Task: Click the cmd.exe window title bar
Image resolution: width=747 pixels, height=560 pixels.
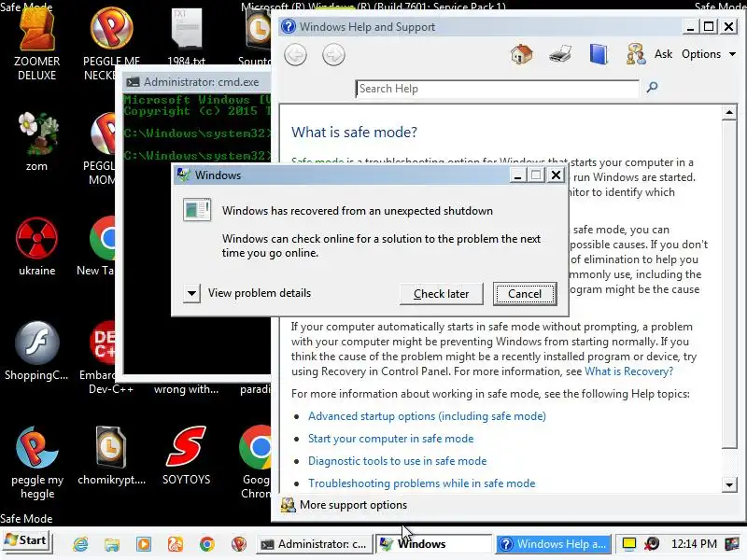Action: point(198,82)
